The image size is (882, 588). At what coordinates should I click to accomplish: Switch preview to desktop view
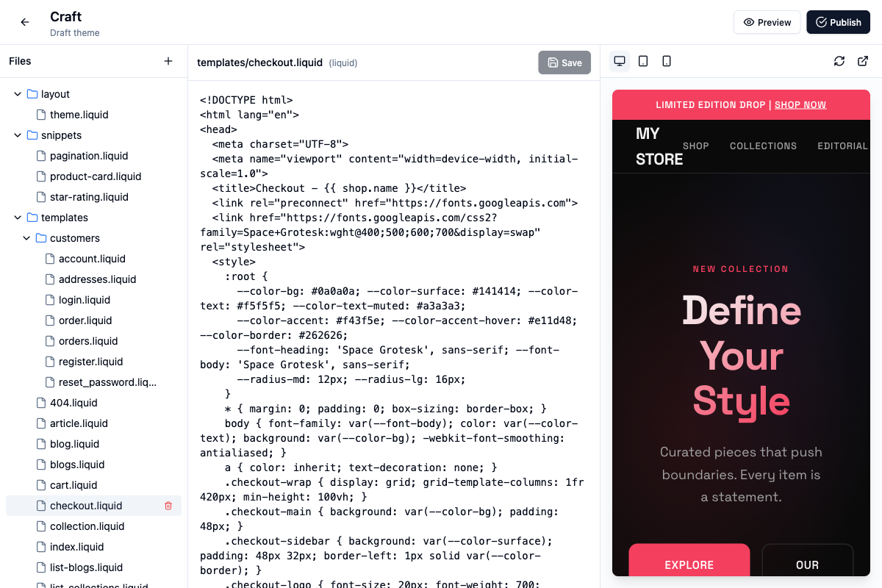point(620,61)
